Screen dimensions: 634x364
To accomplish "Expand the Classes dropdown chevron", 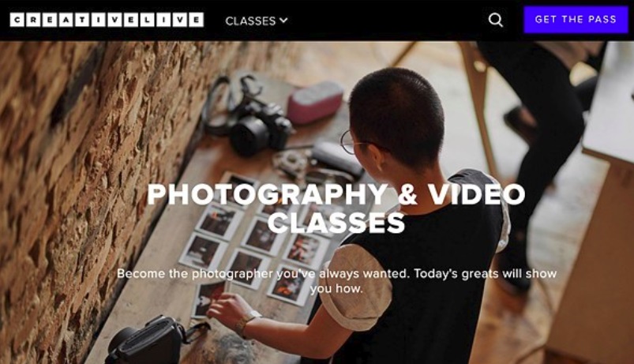I will [x=284, y=20].
